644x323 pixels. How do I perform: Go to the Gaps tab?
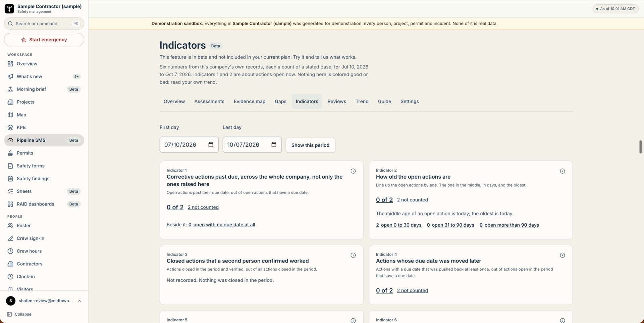pos(280,101)
